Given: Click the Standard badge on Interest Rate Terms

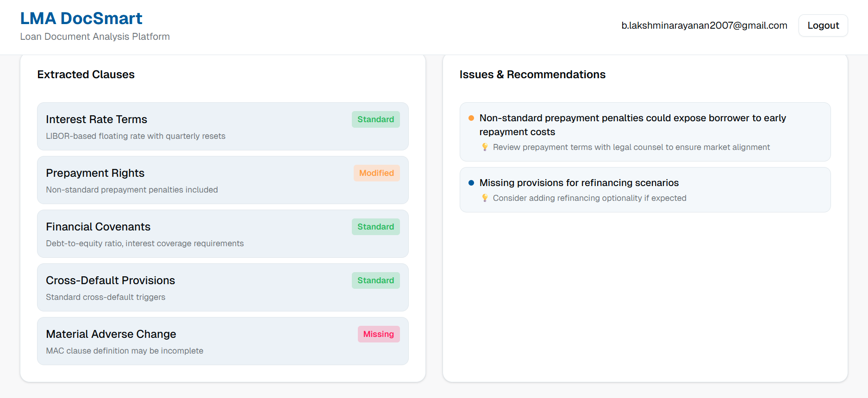Looking at the screenshot, I should [375, 119].
